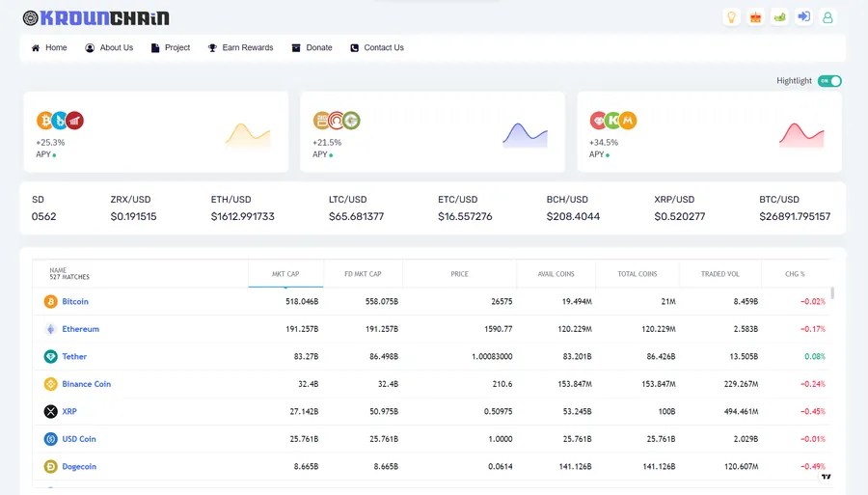Click the Tether coin icon
The height and width of the screenshot is (495, 868).
tap(50, 357)
